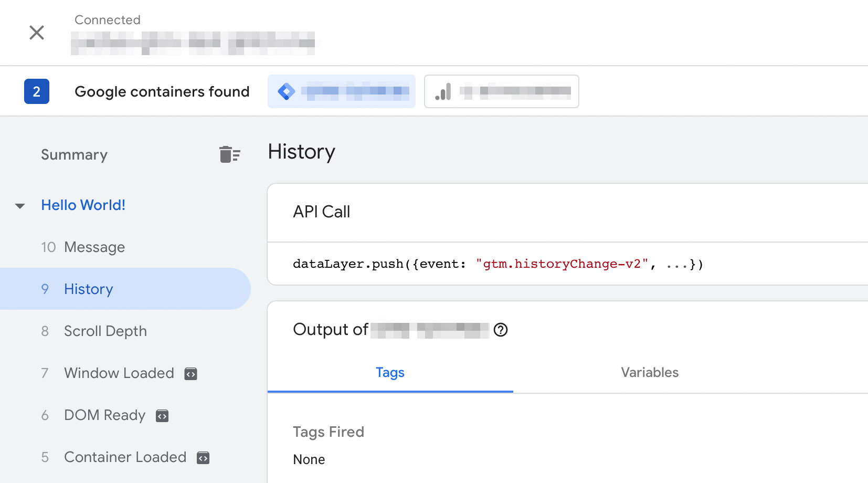Click the code icon next to DOM Ready

click(x=162, y=416)
